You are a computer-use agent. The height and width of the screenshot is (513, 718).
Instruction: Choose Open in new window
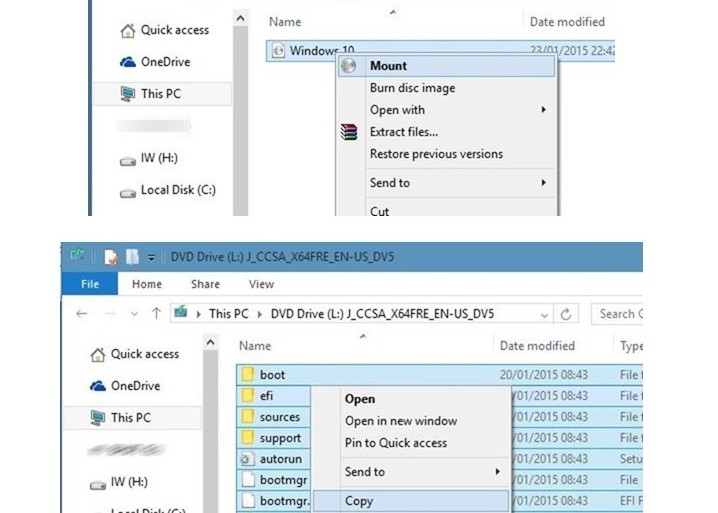(401, 421)
